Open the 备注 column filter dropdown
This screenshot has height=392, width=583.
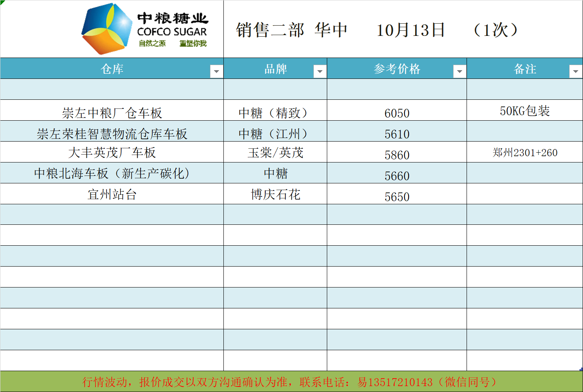(x=576, y=71)
